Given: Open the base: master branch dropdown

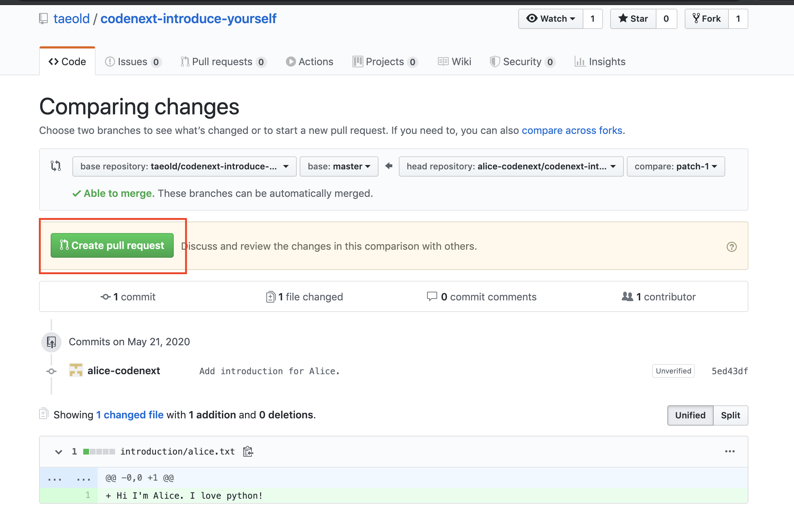Looking at the screenshot, I should coord(339,166).
